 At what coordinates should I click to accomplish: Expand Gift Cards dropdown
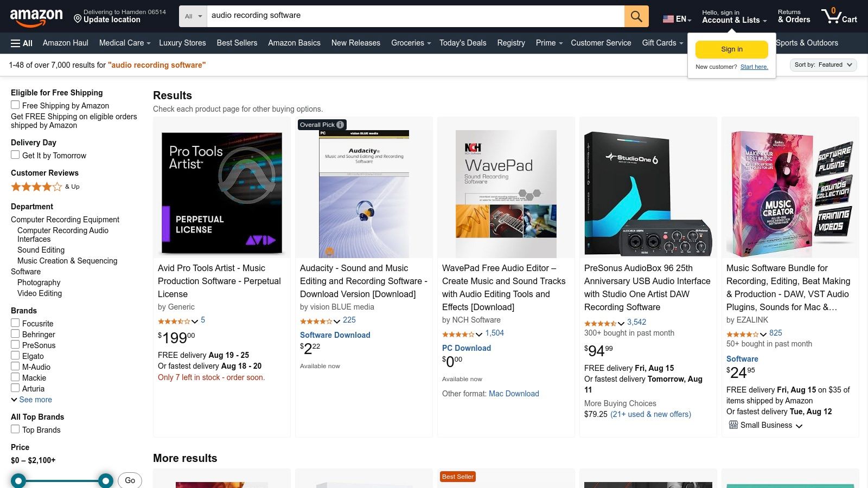(662, 43)
